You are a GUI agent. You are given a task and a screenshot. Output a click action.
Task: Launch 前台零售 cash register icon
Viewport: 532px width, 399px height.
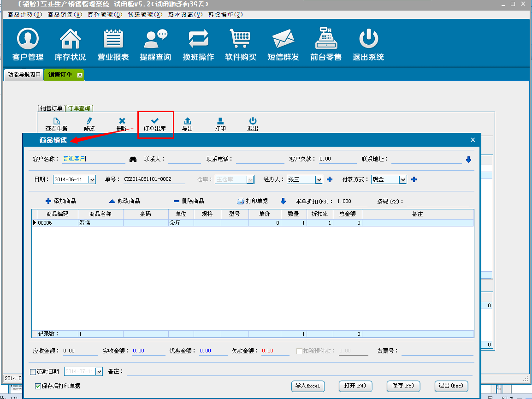click(326, 45)
